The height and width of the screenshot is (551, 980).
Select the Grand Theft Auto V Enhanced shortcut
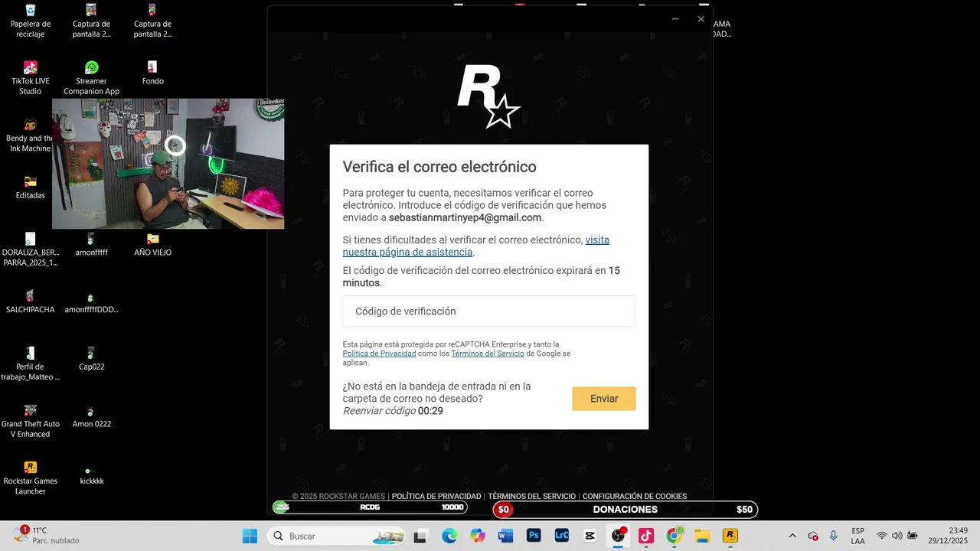click(31, 420)
